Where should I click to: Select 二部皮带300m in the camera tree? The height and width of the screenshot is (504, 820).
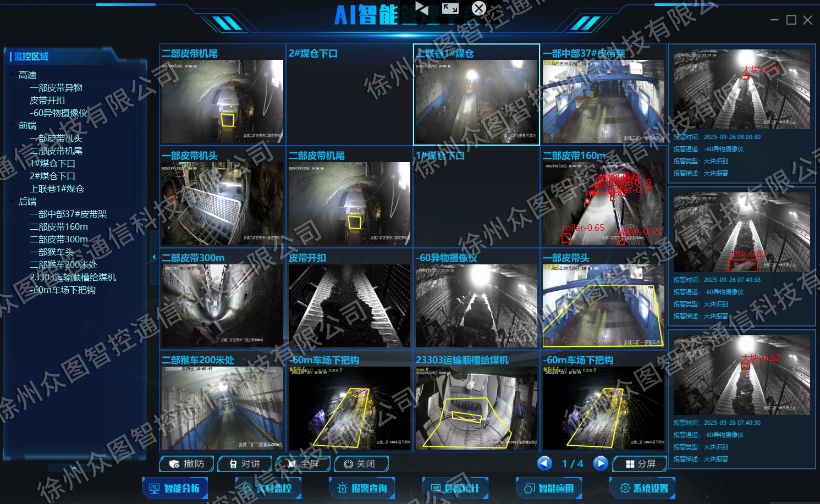[59, 239]
